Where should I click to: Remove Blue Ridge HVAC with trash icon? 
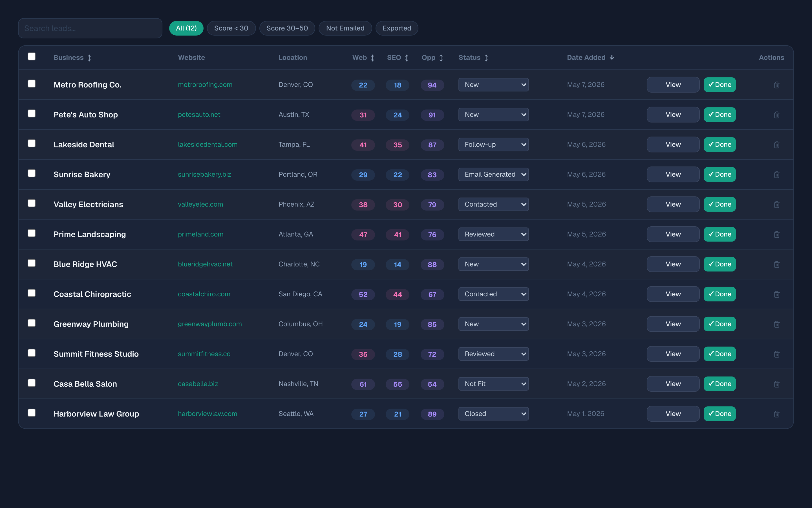coord(776,264)
